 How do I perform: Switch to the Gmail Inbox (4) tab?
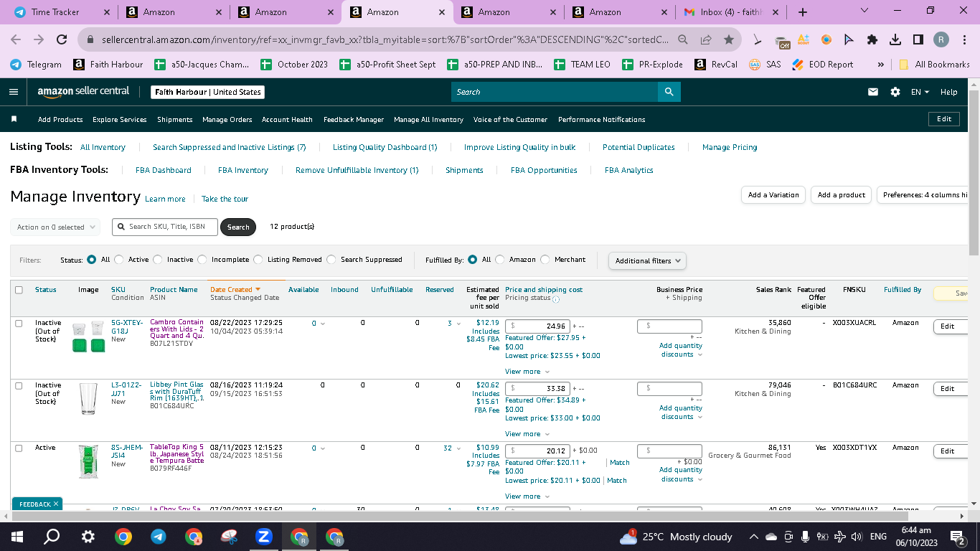click(731, 12)
